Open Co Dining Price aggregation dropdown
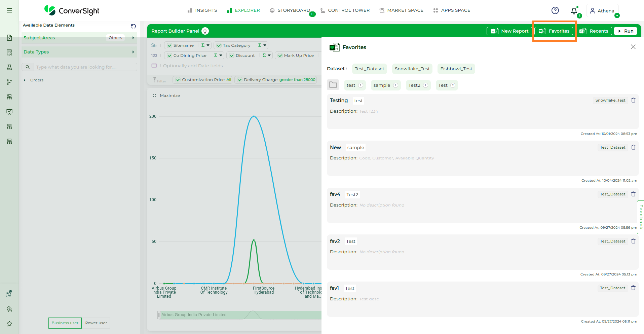Viewport: 644px width, 334px height. (x=218, y=55)
